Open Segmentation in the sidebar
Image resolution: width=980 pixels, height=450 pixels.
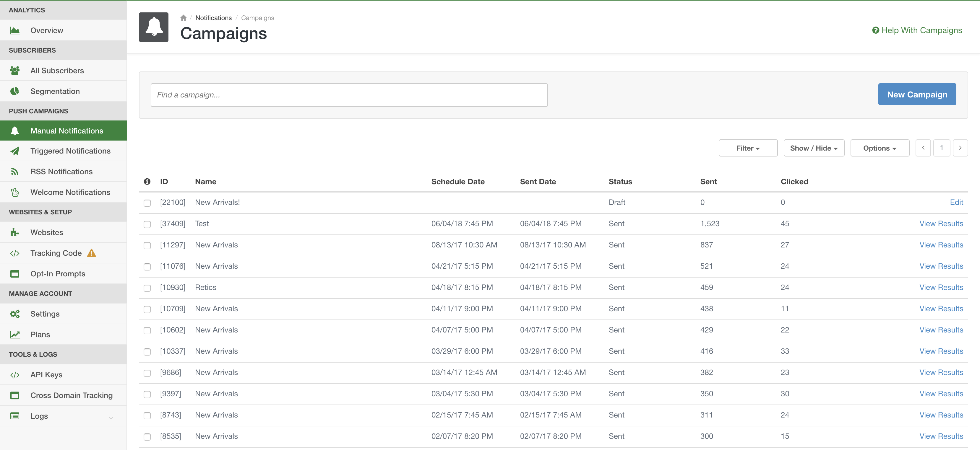click(x=55, y=91)
